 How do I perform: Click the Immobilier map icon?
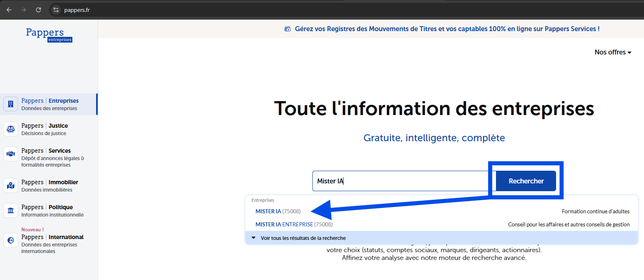coord(11,185)
